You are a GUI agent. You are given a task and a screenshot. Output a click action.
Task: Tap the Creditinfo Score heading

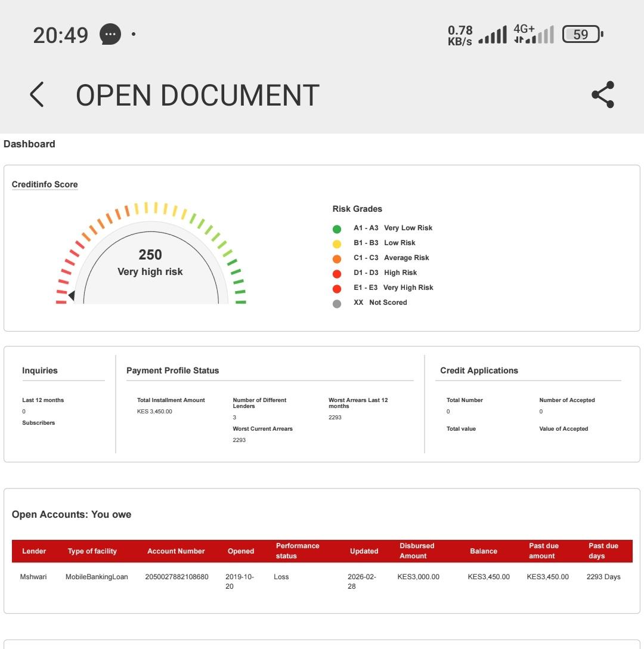(45, 184)
